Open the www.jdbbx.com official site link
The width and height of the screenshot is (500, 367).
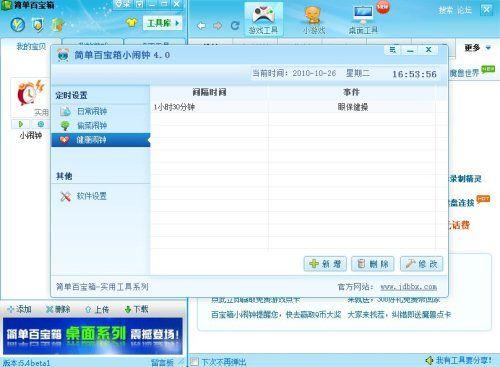click(x=409, y=287)
